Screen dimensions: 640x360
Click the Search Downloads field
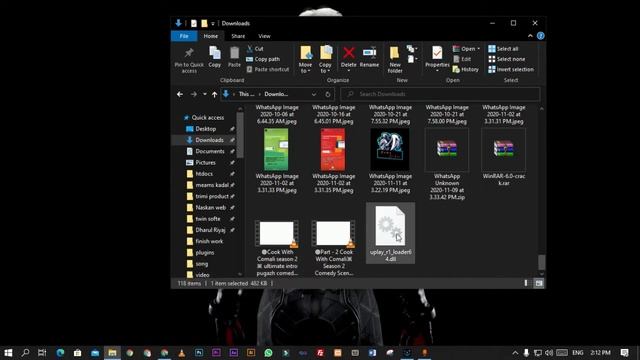(x=440, y=94)
